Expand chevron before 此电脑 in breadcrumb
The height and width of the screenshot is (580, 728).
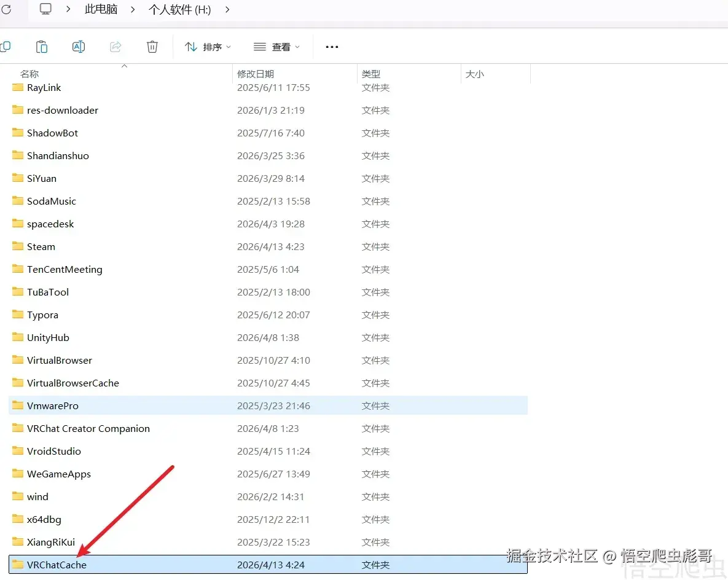click(68, 9)
